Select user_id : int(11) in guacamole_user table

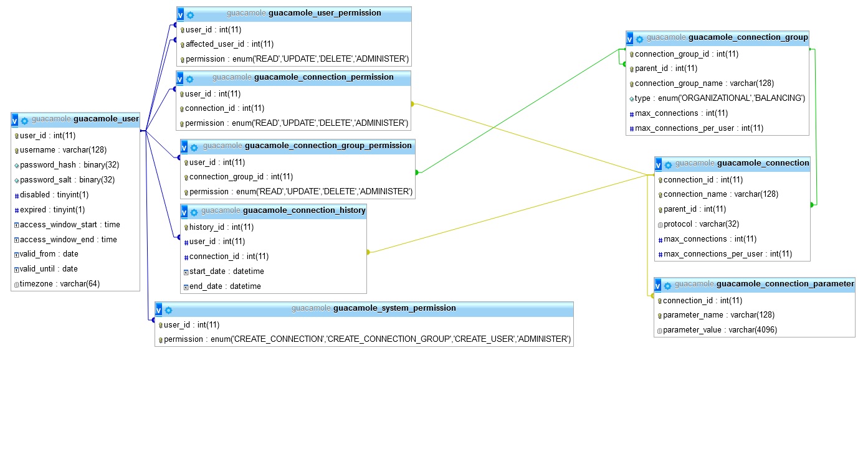pos(75,135)
